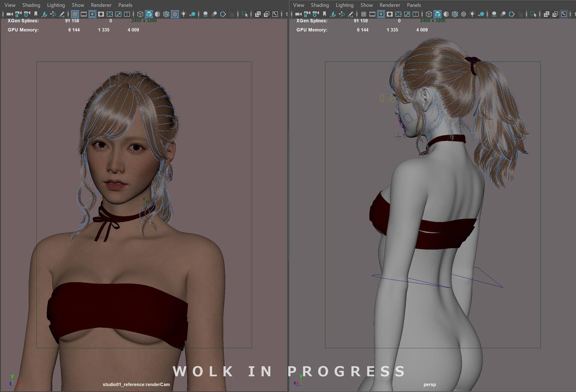Open Lighting menu in left renderCam panel
Image resolution: width=576 pixels, height=392 pixels.
click(x=56, y=5)
